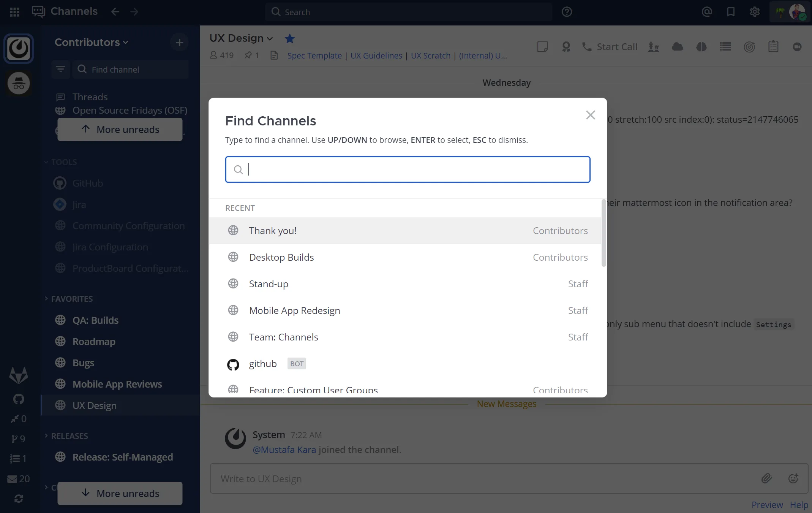812x513 pixels.
Task: Open the Spec Template link
Action: click(314, 55)
